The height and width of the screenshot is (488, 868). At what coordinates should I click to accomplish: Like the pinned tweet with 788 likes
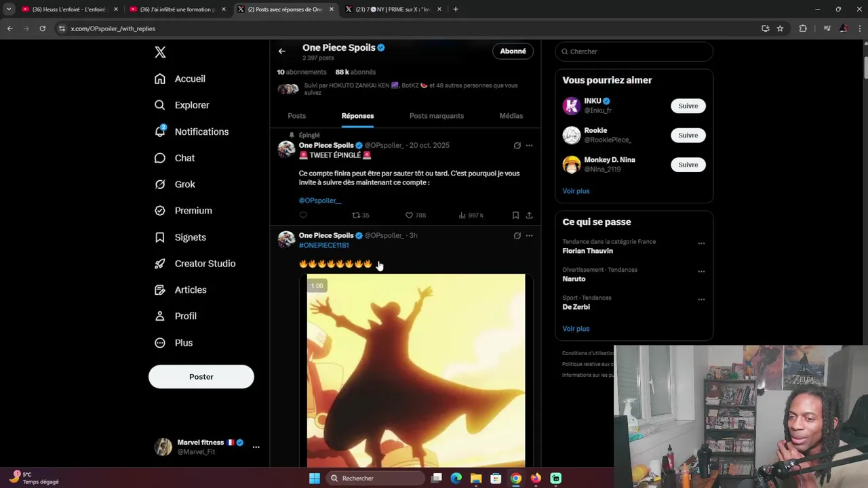(x=416, y=215)
